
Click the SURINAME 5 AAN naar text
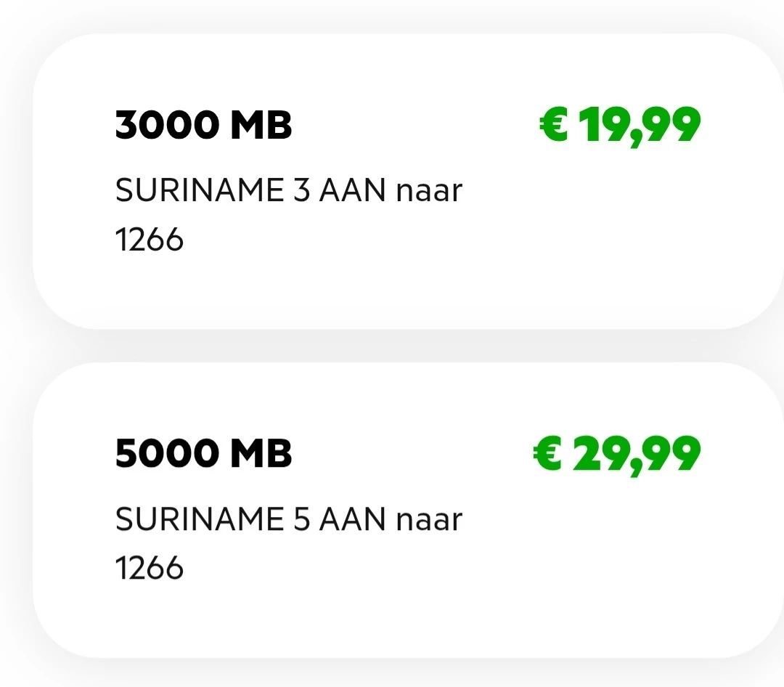pos(288,519)
